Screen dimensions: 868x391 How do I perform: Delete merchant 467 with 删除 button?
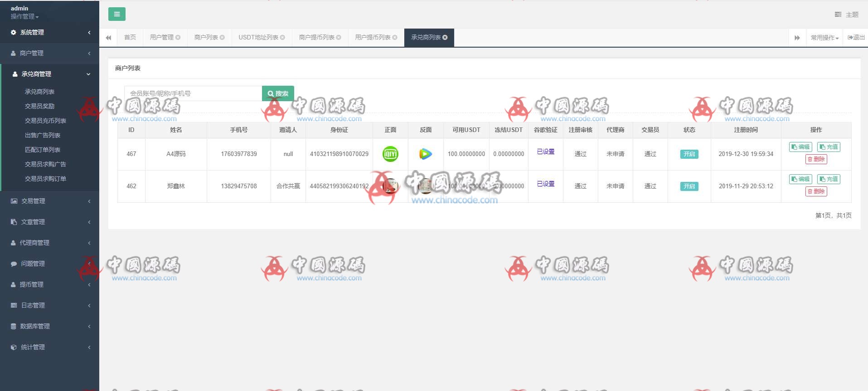[816, 159]
